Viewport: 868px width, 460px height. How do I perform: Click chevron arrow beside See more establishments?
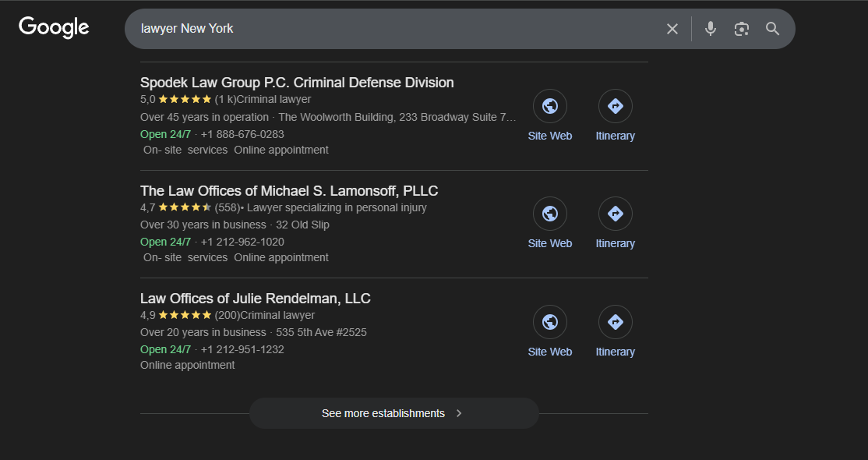pyautogui.click(x=459, y=413)
